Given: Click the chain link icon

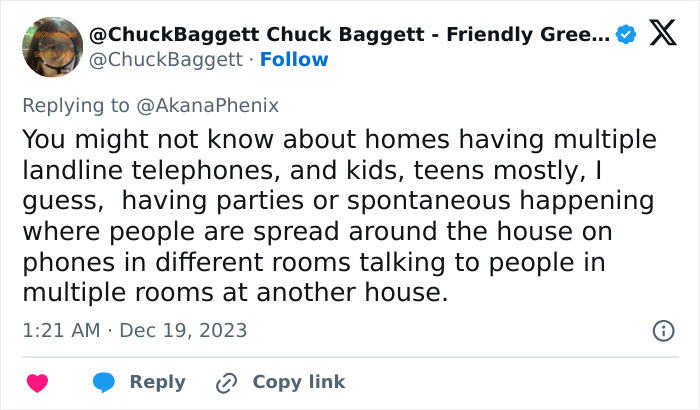Looking at the screenshot, I should coord(226,382).
